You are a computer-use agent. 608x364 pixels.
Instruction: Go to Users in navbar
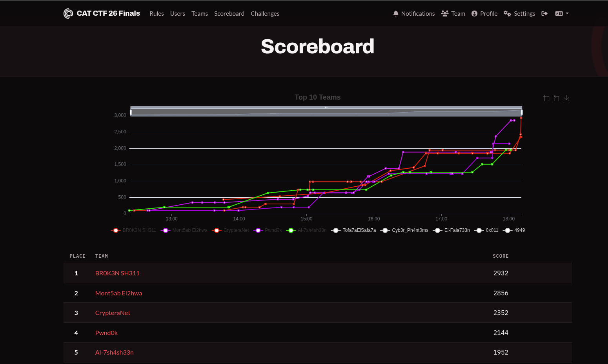(x=178, y=14)
